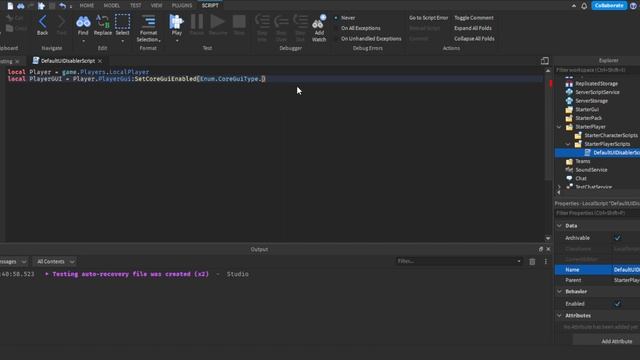The width and height of the screenshot is (640, 360).
Task: Click the Parent property row
Action: click(597, 280)
